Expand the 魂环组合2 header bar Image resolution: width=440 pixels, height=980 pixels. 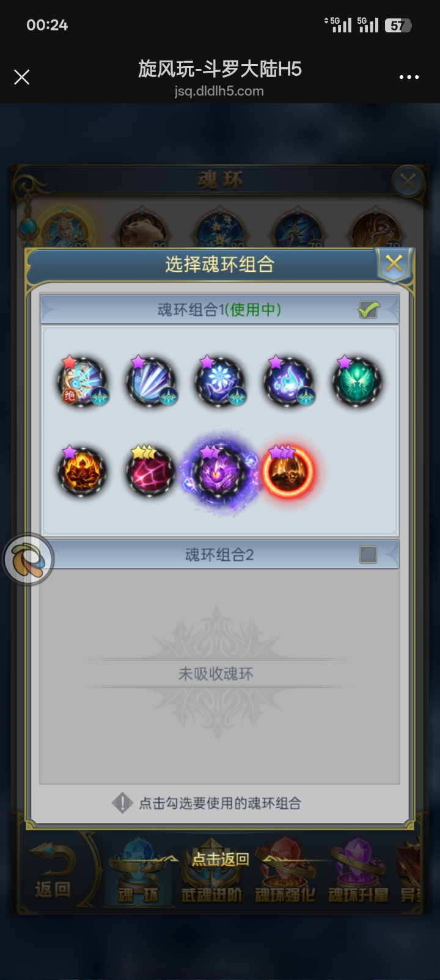click(219, 554)
